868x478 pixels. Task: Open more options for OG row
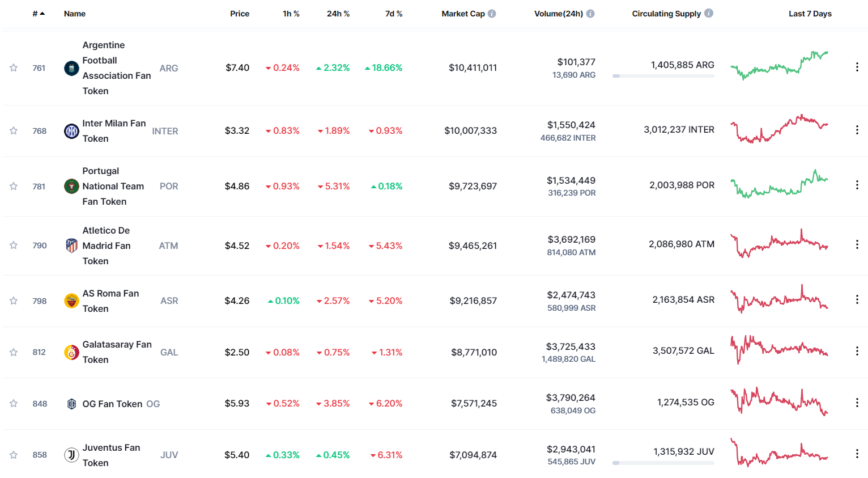857,403
